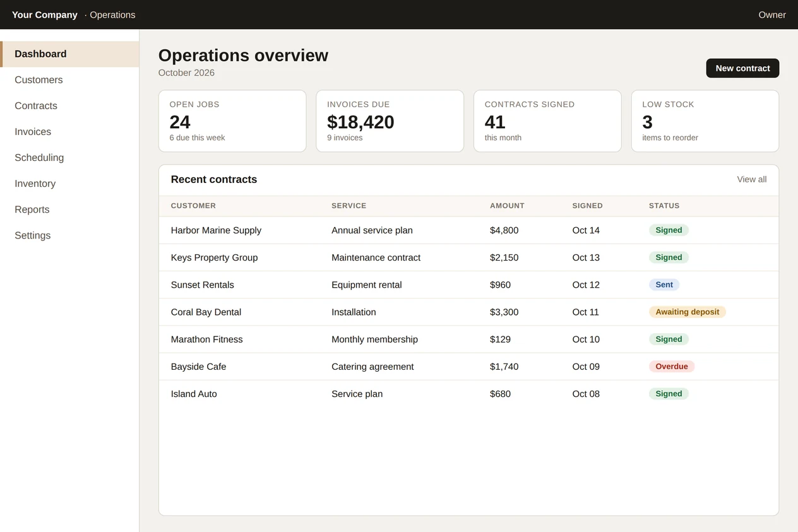The width and height of the screenshot is (798, 532).
Task: Click Installation service cell
Action: pyautogui.click(x=354, y=312)
